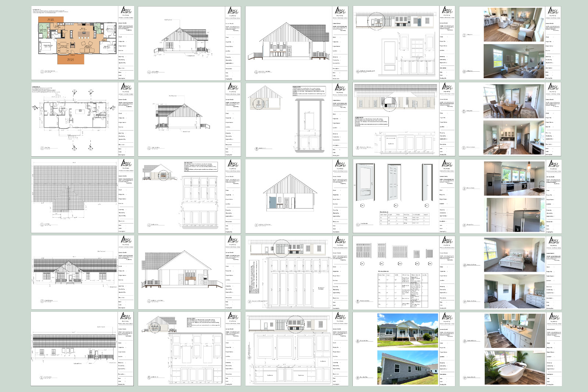Select the kitchen island elevation sheet

(x=404, y=120)
